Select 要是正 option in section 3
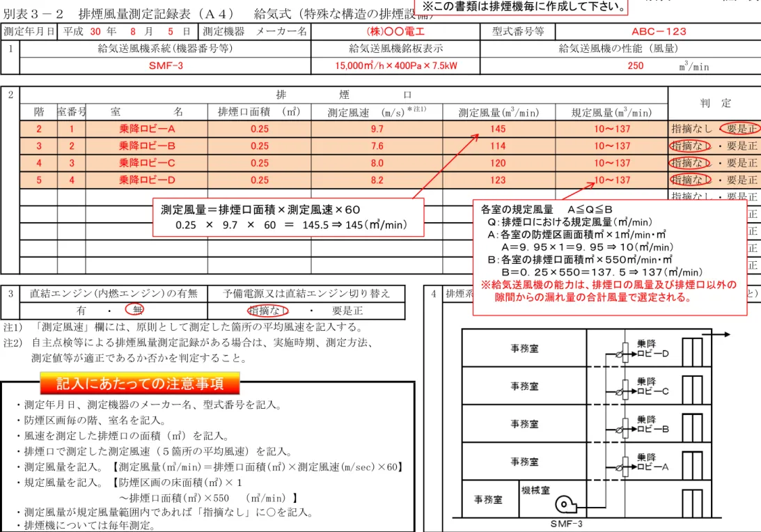Image resolution: width=761 pixels, height=532 pixels. (x=347, y=311)
